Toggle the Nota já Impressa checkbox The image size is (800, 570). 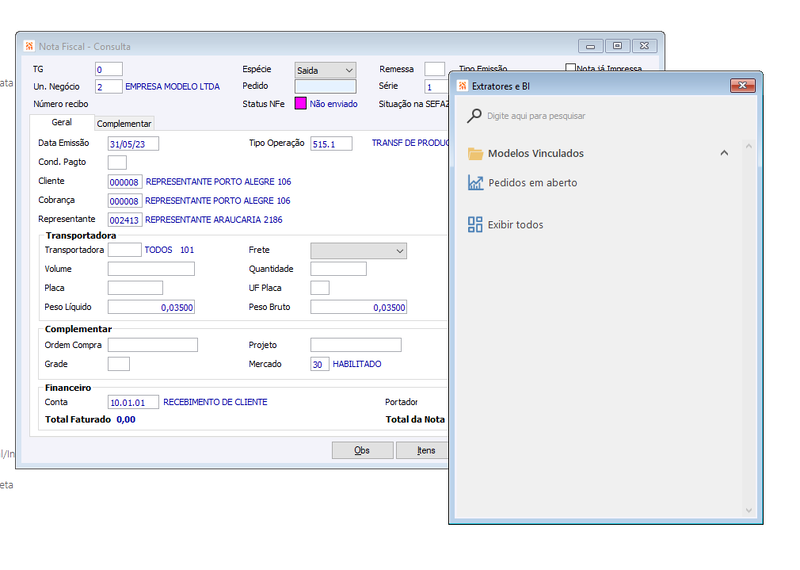[x=570, y=67]
